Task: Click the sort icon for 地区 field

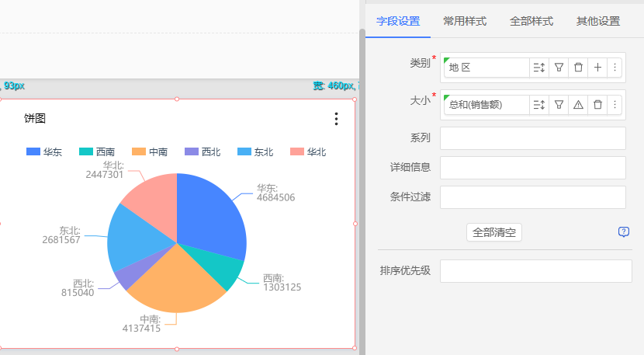Action: pyautogui.click(x=539, y=68)
